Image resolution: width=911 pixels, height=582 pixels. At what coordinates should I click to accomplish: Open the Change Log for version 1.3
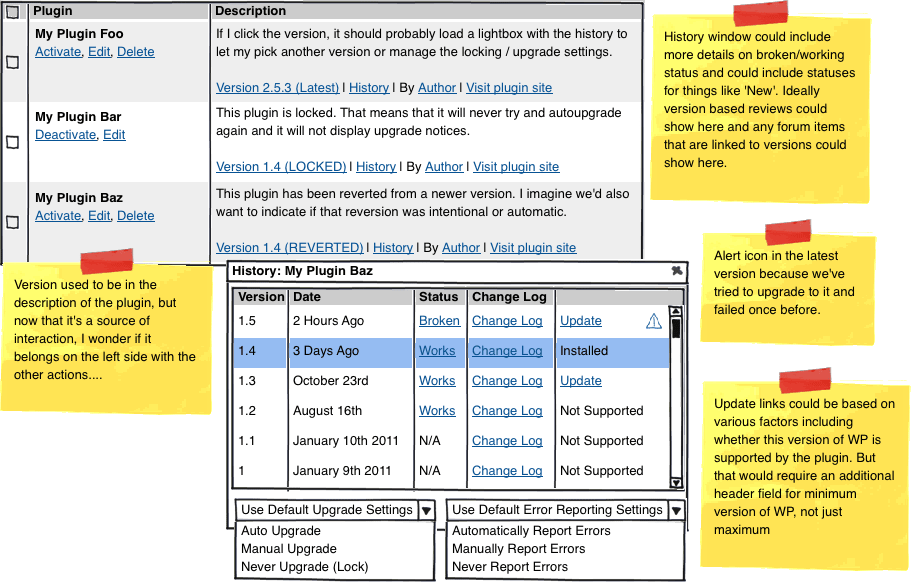click(x=507, y=381)
